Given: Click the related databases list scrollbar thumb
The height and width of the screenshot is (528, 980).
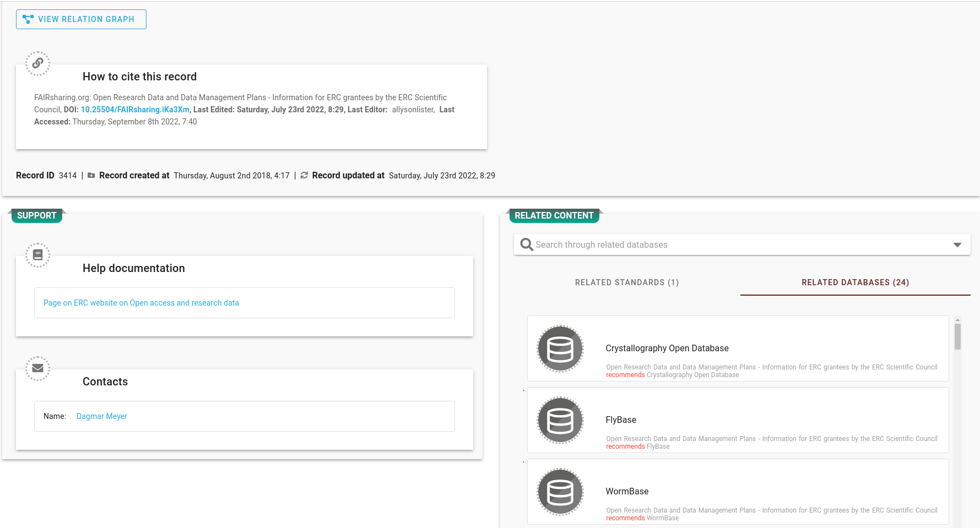Looking at the screenshot, I should pos(958,336).
